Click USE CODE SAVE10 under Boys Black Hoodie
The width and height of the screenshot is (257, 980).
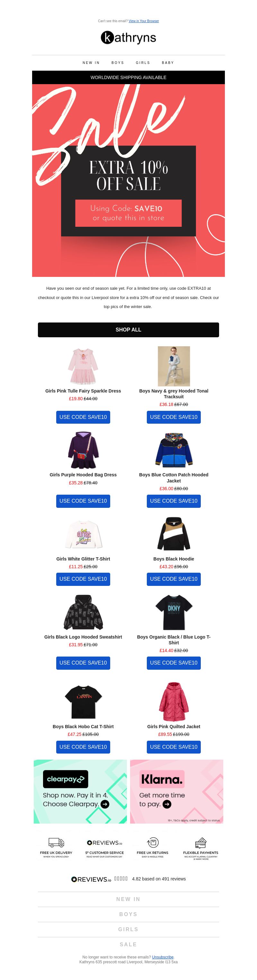pos(173,578)
